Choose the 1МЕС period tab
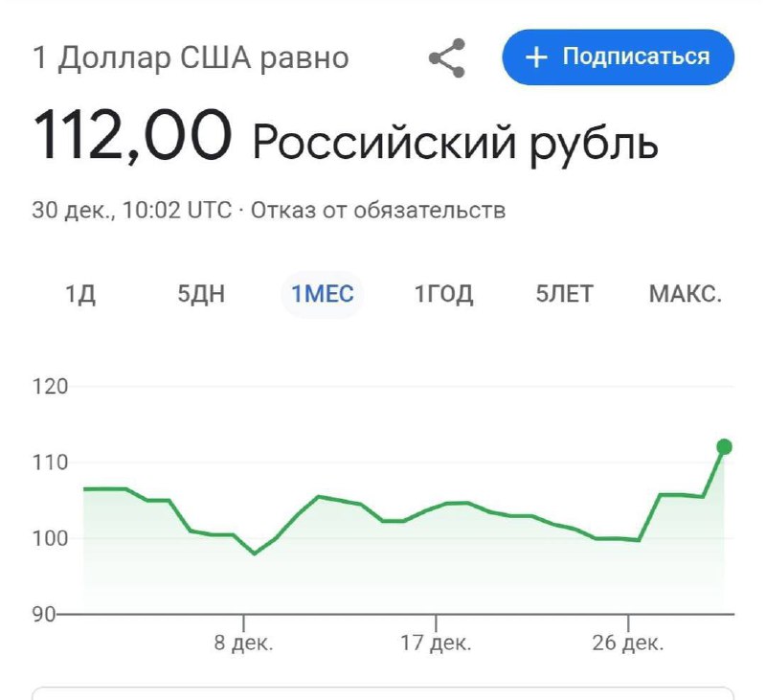Screen dimensions: 766x700 [x=323, y=294]
